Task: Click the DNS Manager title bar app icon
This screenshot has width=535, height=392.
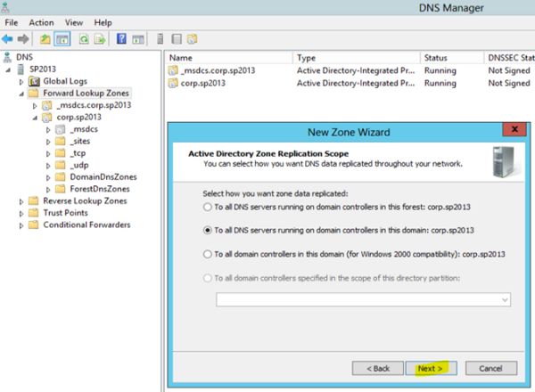Action: (x=5, y=7)
